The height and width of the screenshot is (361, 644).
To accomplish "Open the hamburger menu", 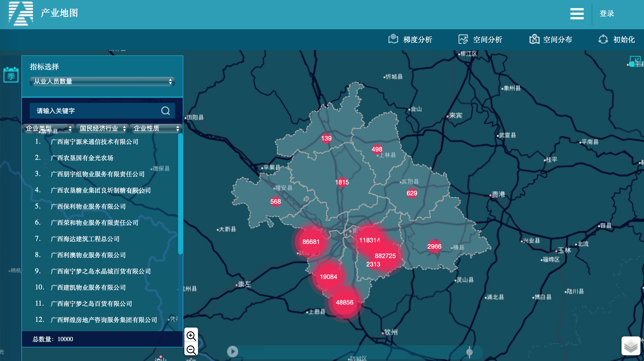I will click(577, 14).
